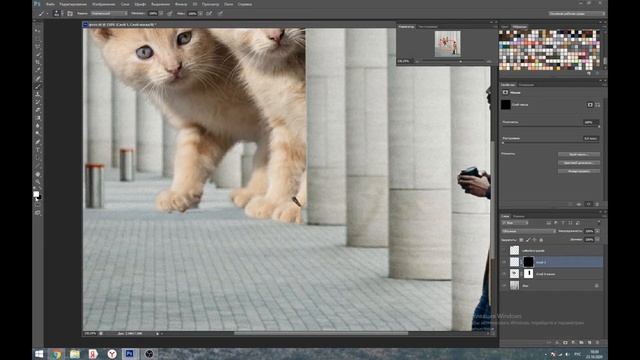Image resolution: width=640 pixels, height=360 pixels.
Task: Toggle lock transparent pixels in Layers panel
Action: tap(521, 240)
